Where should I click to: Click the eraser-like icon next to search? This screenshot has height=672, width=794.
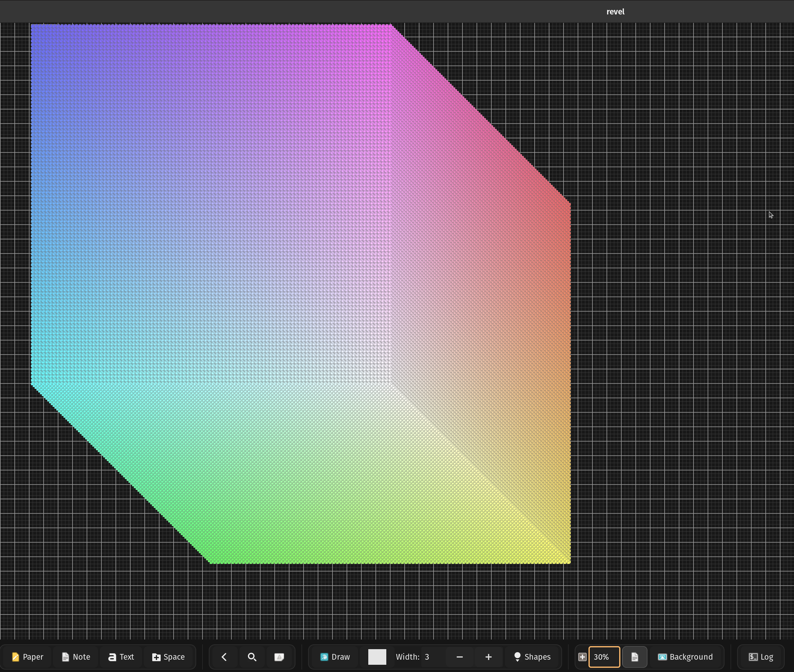[x=279, y=657]
